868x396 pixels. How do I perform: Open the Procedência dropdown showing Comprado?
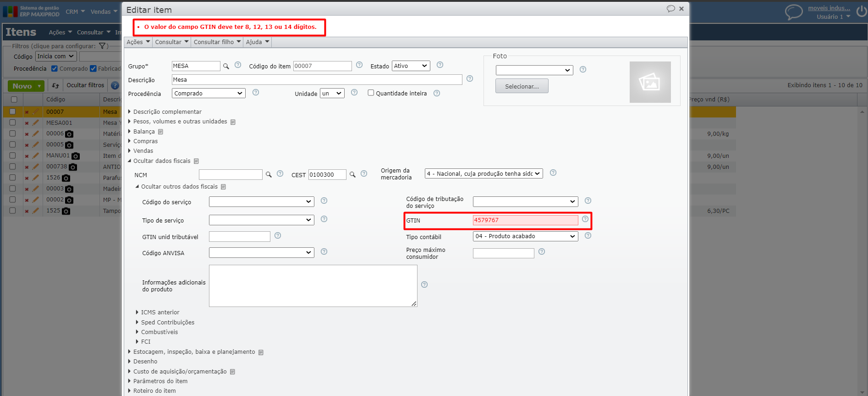[209, 93]
